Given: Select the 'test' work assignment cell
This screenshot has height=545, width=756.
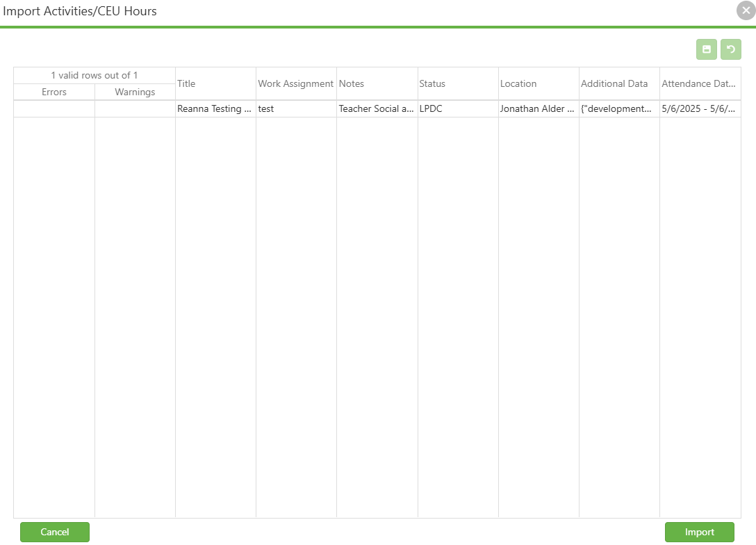Looking at the screenshot, I should 296,108.
